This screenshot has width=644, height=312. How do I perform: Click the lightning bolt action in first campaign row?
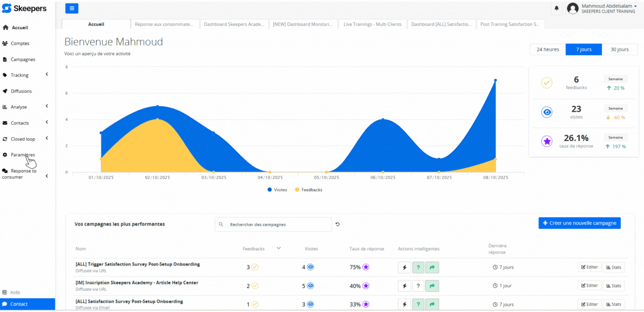pyautogui.click(x=404, y=268)
